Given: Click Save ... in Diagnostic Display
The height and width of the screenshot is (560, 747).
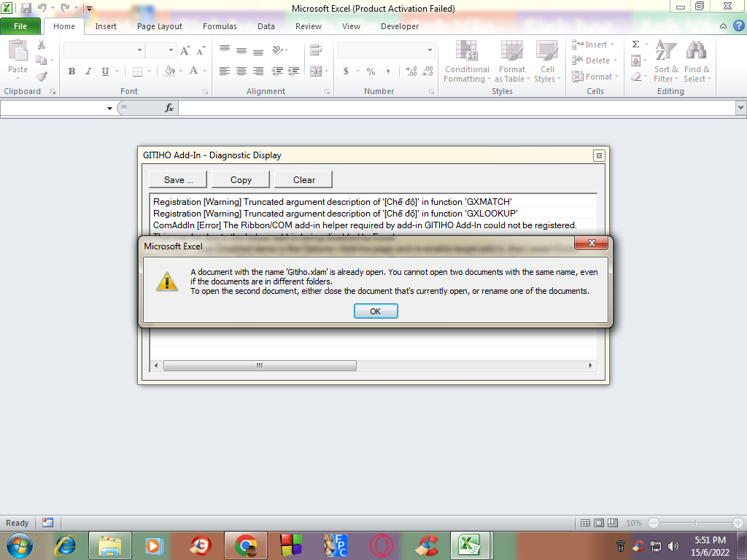Looking at the screenshot, I should coord(178,179).
